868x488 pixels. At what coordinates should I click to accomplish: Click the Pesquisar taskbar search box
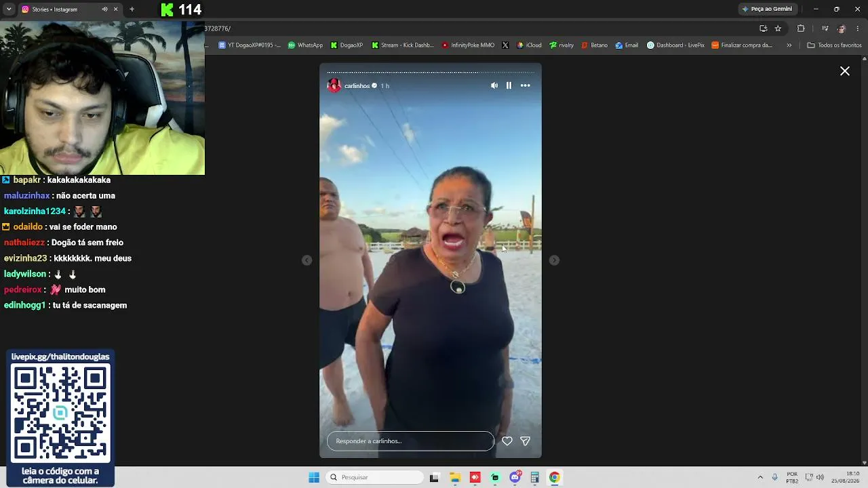[x=374, y=477]
